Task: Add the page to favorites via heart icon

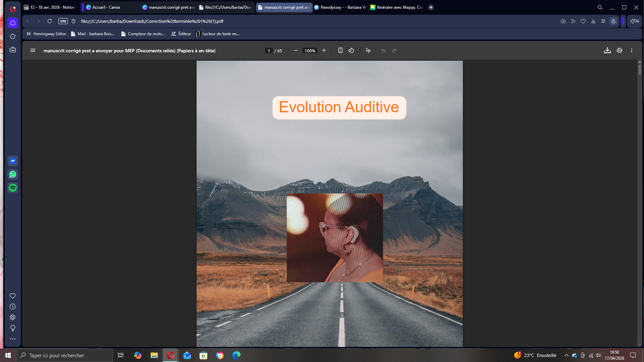Action: 584,21
